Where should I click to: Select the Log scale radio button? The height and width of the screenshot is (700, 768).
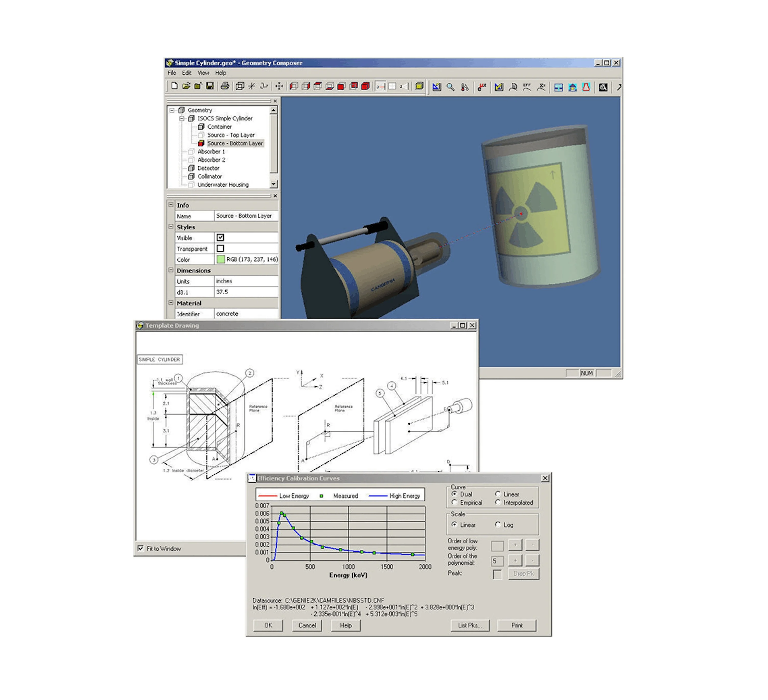498,525
